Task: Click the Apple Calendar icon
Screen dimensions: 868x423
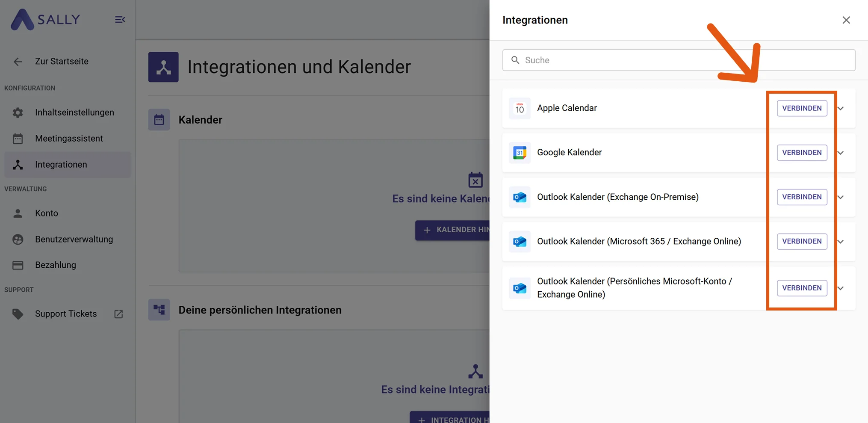Action: [x=520, y=108]
